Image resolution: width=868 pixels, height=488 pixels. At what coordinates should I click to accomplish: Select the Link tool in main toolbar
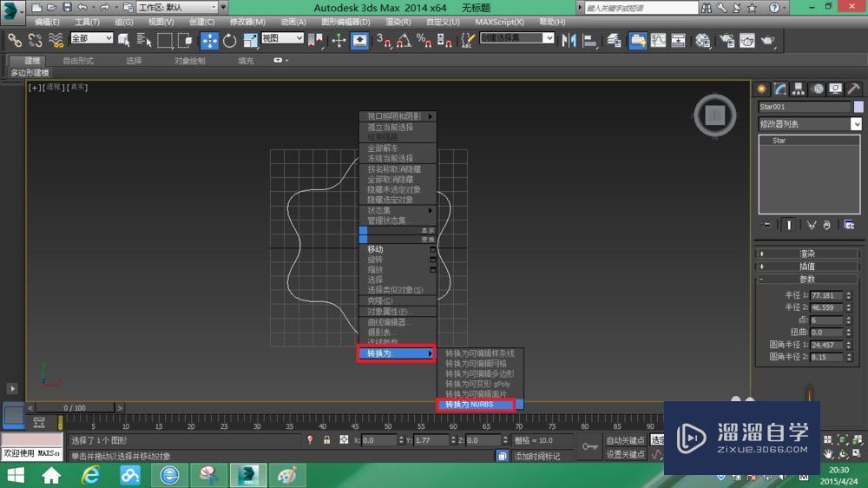(15, 41)
